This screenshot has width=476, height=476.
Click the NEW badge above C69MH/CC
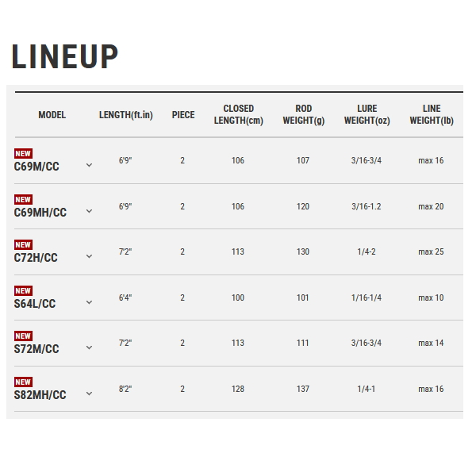(23, 199)
